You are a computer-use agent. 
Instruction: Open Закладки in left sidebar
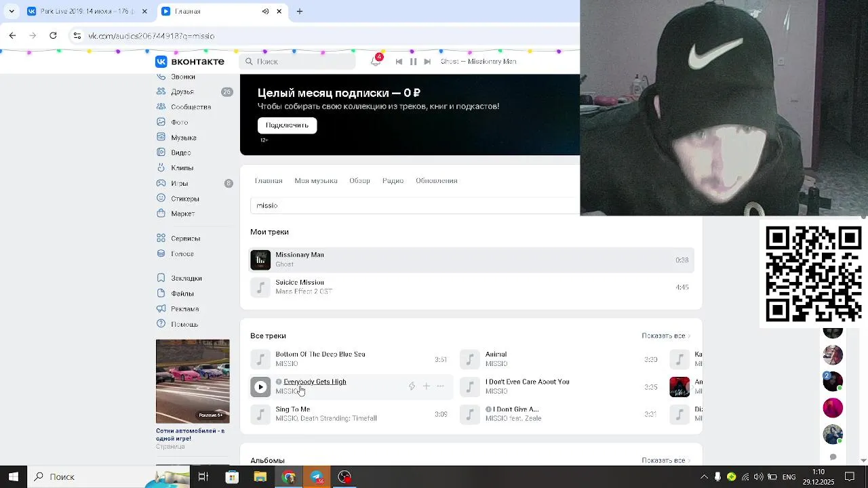(x=186, y=278)
